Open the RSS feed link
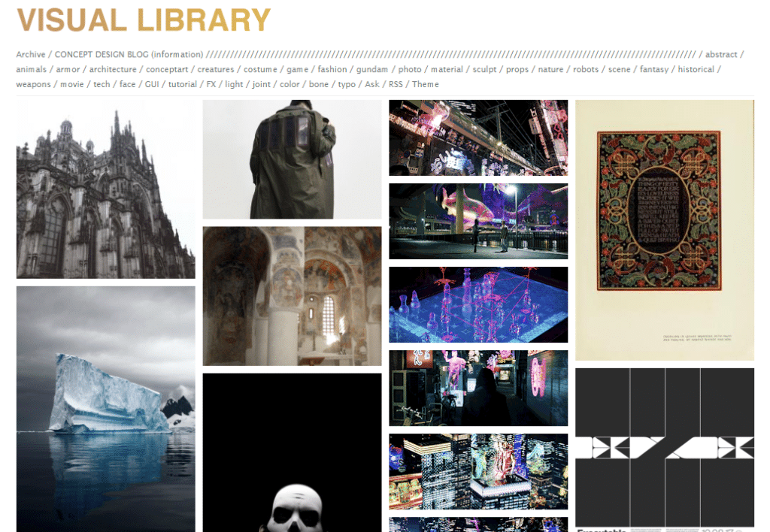770x532 pixels. coord(396,84)
